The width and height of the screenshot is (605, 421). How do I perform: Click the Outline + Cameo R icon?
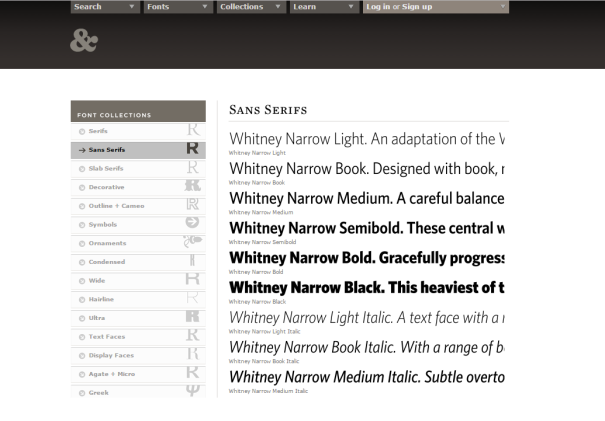click(193, 204)
